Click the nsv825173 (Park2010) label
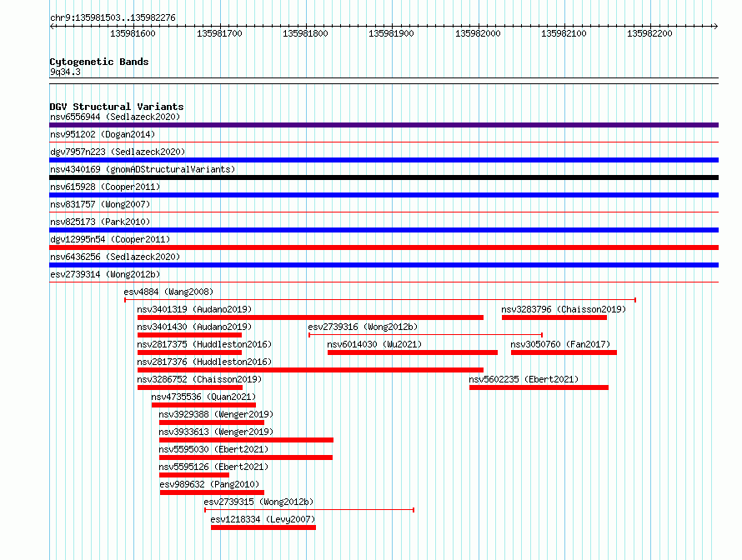This screenshot has width=742, height=560. point(100,222)
